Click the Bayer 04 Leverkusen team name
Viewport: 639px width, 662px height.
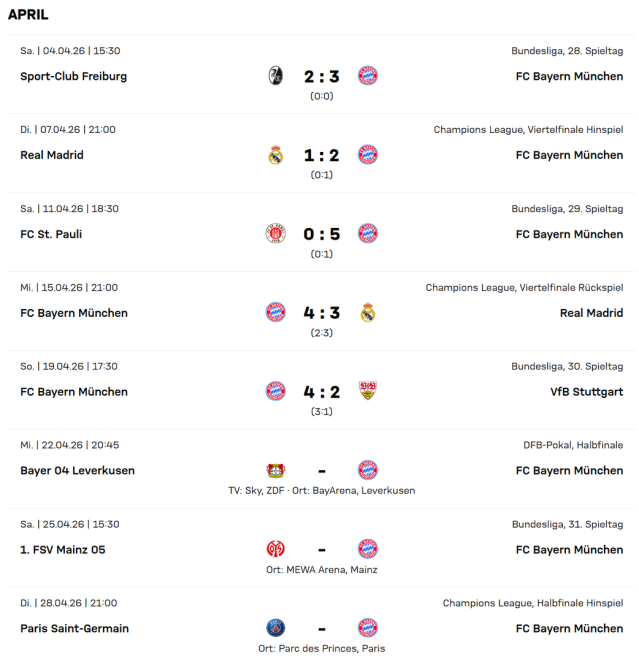[77, 470]
